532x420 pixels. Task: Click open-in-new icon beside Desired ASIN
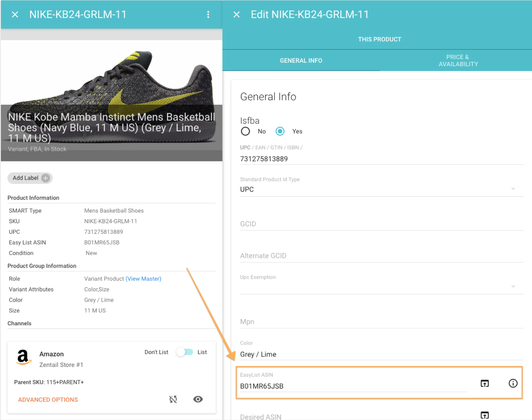click(484, 415)
